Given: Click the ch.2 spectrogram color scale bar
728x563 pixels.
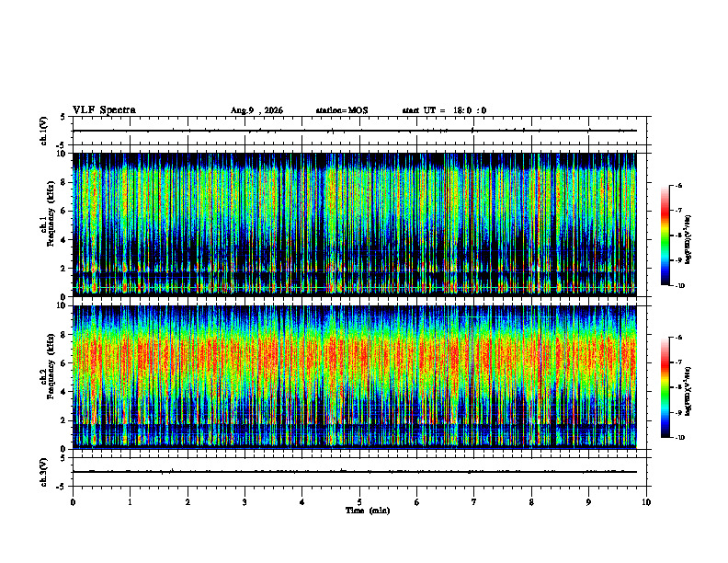Looking at the screenshot, I should 665,387.
